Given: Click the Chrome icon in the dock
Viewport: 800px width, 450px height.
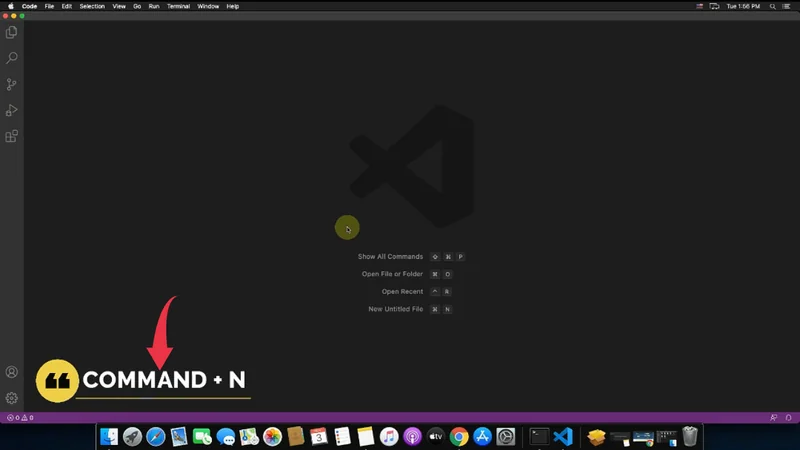Looking at the screenshot, I should pyautogui.click(x=459, y=437).
